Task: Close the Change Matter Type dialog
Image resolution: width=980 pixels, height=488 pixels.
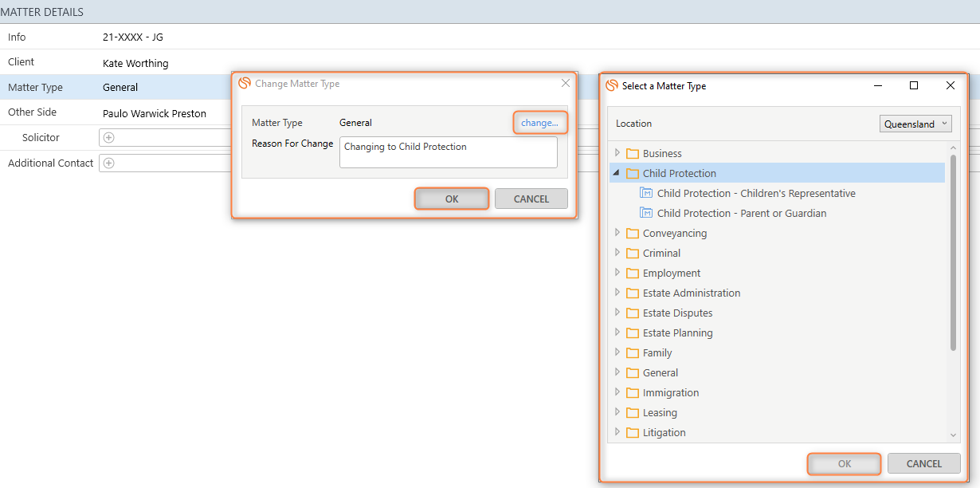Action: coord(566,83)
